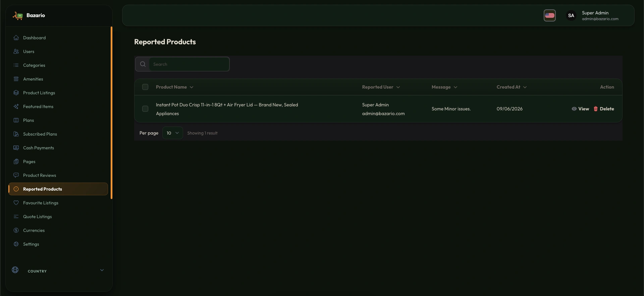Click the Featured Items sparkle icon
Image resolution: width=644 pixels, height=296 pixels.
pos(16,106)
